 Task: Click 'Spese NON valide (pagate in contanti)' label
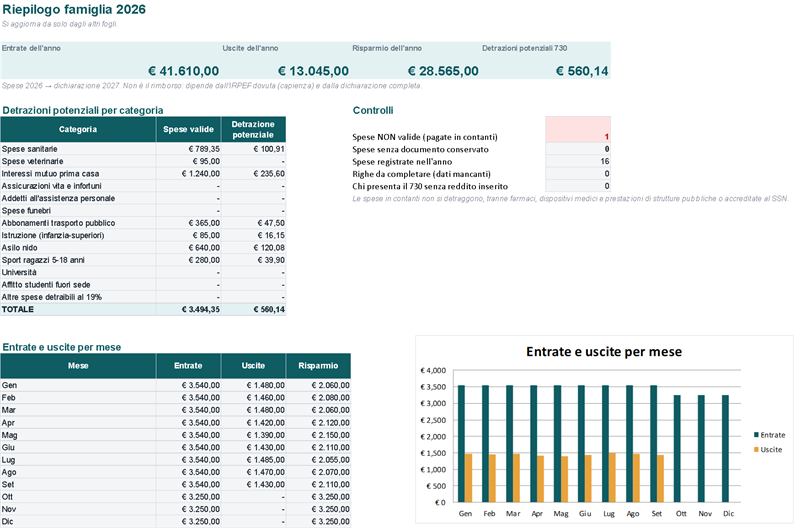(x=424, y=137)
